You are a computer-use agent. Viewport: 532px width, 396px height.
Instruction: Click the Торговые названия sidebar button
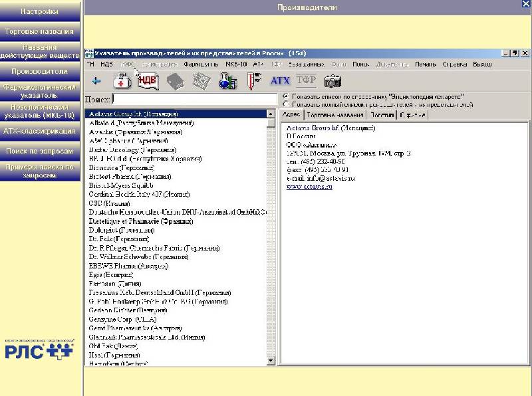click(40, 31)
